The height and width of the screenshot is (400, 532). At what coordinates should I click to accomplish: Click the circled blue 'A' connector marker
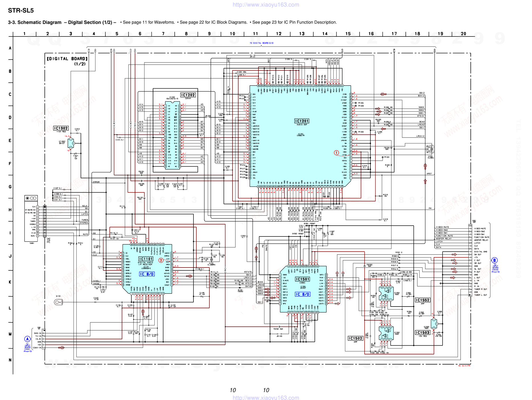point(27,339)
